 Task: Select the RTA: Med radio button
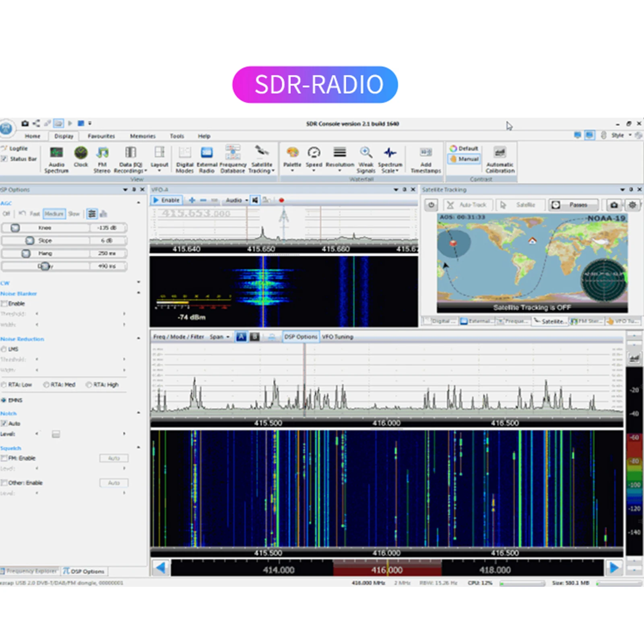tap(46, 385)
